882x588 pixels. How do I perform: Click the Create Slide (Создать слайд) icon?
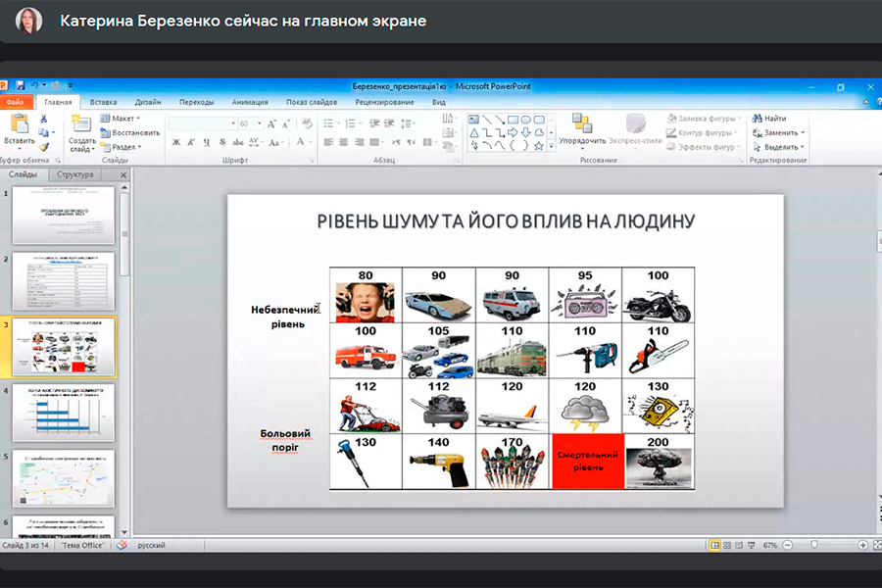coord(82,125)
